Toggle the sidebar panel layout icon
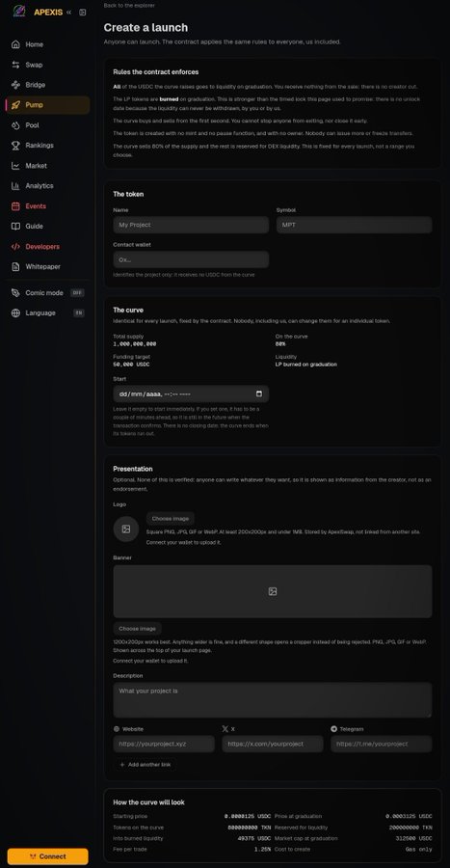The image size is (450, 868). click(x=82, y=13)
